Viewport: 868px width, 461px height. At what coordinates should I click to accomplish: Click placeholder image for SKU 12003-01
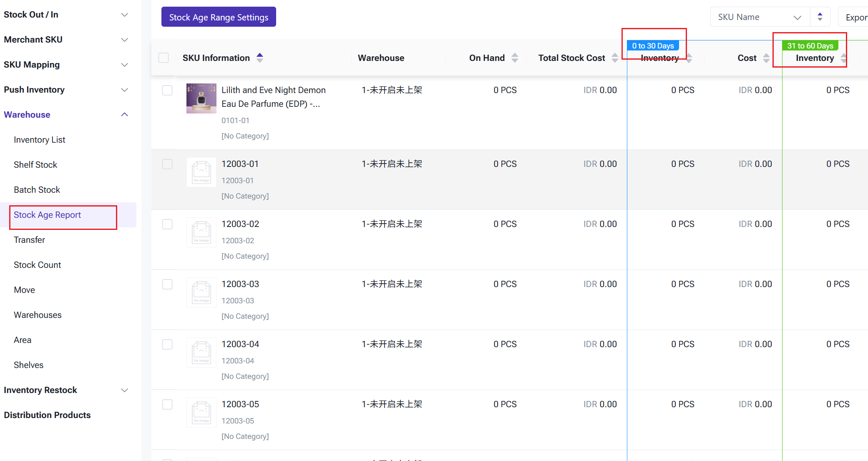click(201, 172)
